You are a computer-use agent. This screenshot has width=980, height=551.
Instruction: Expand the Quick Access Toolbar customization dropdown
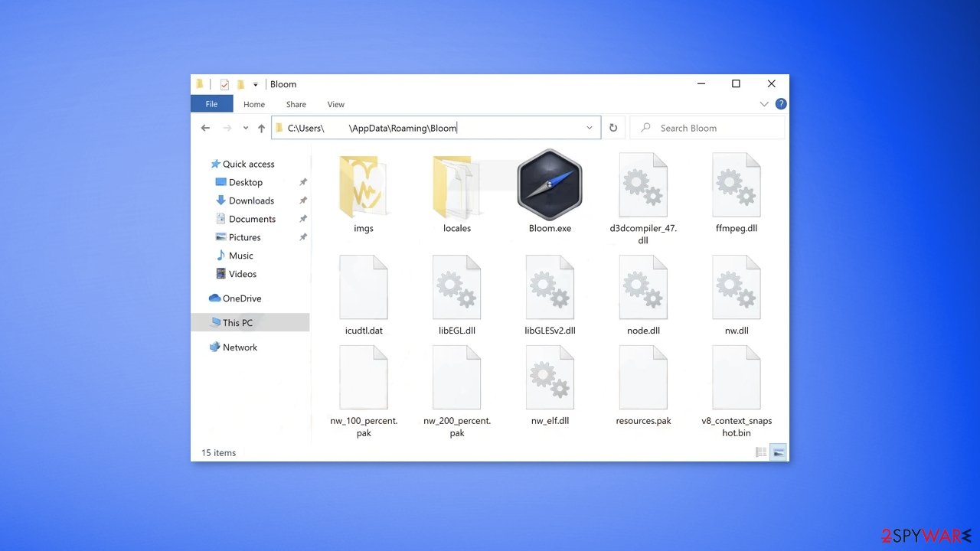[x=255, y=84]
